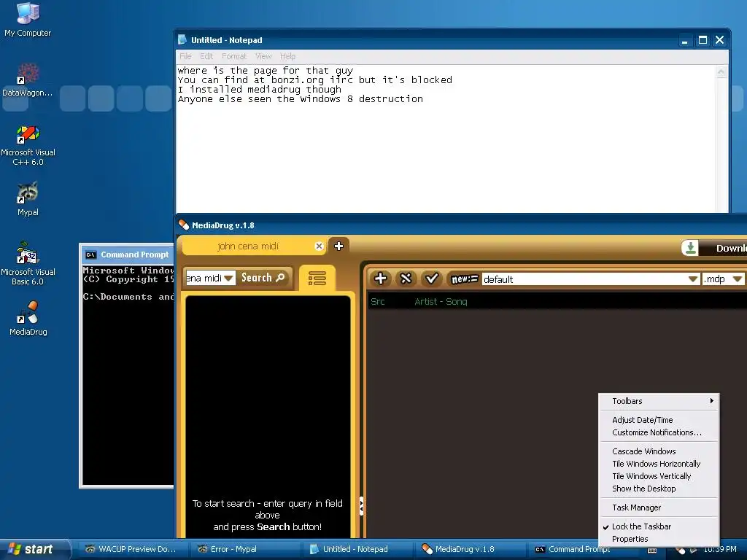
Task: Select the DataWagon desktop shortcut
Action: point(28,80)
